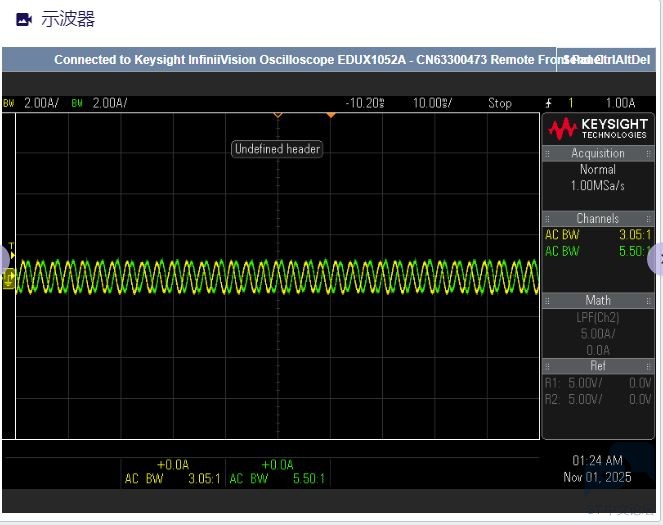This screenshot has height=525, width=663.
Task: Open the Acquisition panel header
Action: [597, 153]
